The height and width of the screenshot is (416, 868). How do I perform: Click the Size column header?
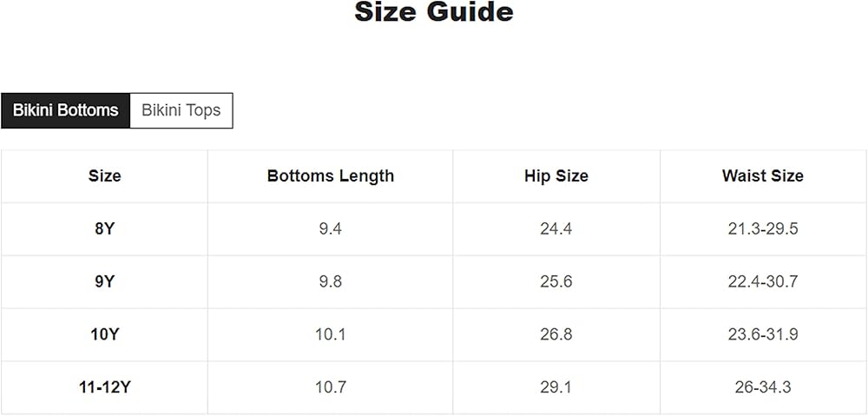click(x=104, y=176)
